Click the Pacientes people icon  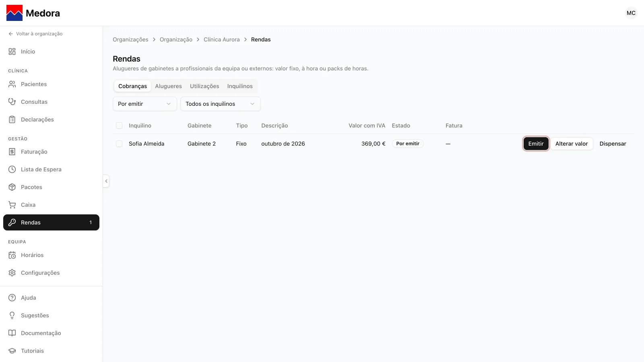point(12,84)
